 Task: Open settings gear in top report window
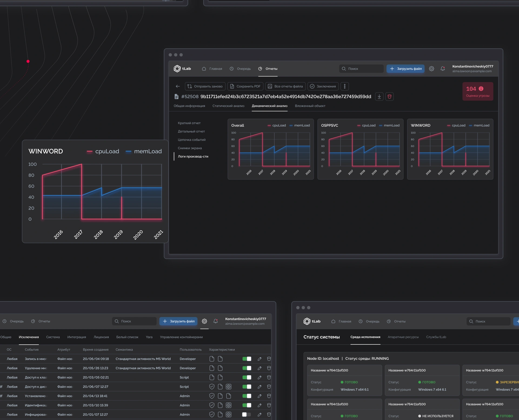click(431, 69)
